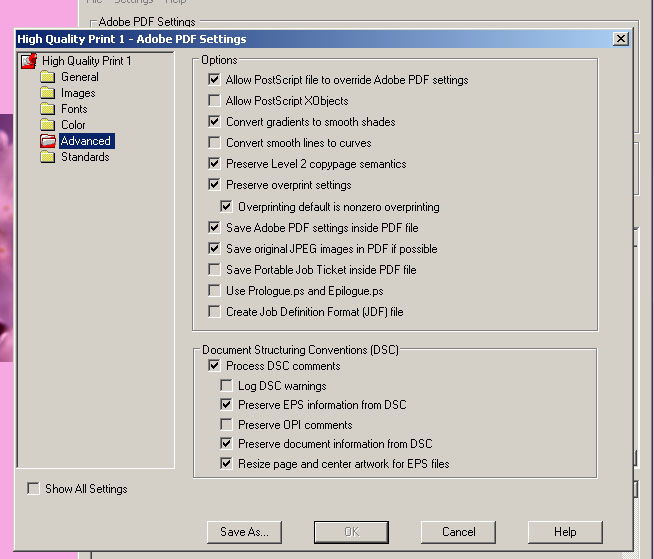Uncheck Preserve EPS information from DSC
This screenshot has height=559, width=654.
(x=226, y=404)
